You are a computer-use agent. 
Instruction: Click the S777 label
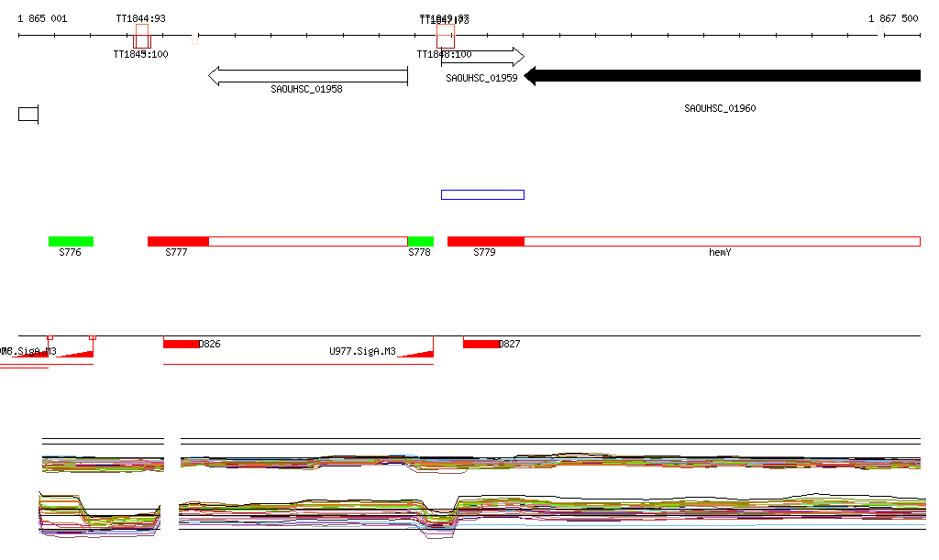pyautogui.click(x=176, y=252)
